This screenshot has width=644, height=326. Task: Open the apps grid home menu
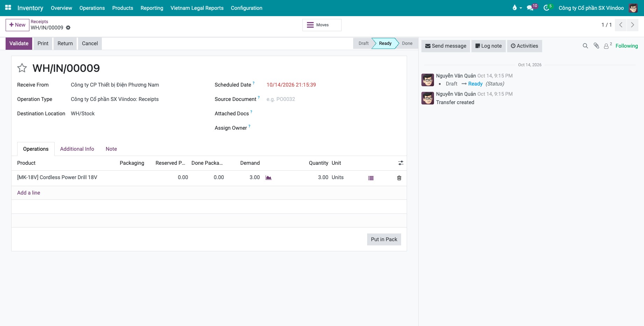pyautogui.click(x=8, y=7)
